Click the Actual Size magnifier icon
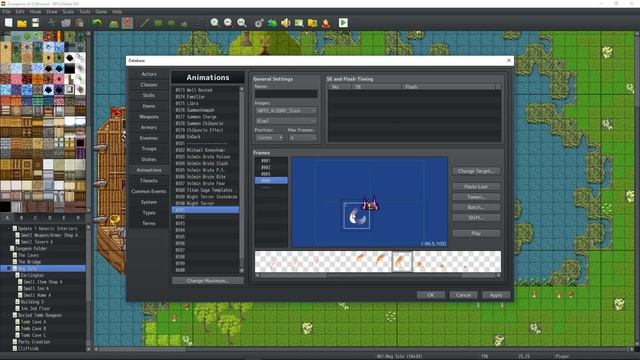The image size is (640, 360). pos(242,23)
